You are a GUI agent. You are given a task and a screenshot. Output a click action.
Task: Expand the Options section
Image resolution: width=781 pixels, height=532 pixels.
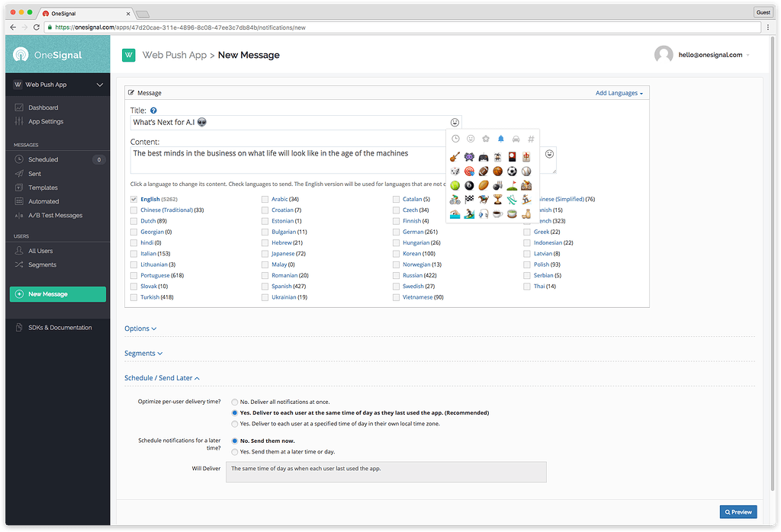(140, 328)
